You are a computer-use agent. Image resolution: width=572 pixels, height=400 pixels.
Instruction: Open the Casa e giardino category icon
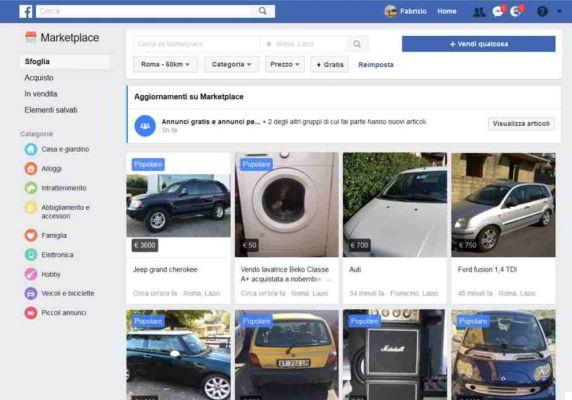coord(31,149)
